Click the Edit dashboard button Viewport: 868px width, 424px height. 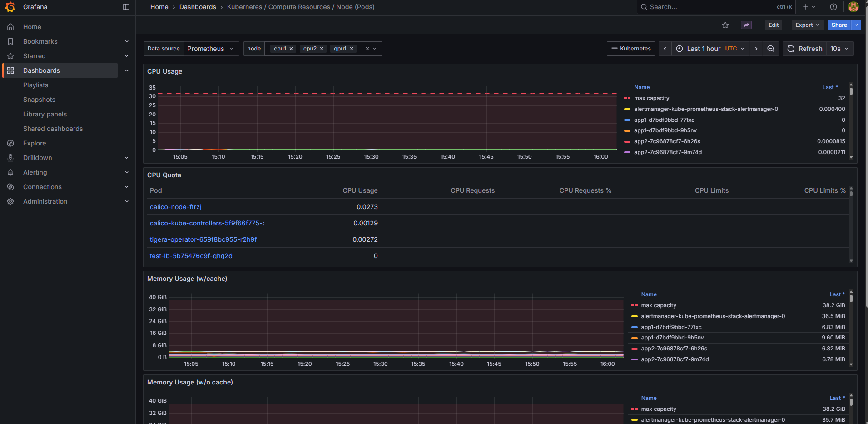point(774,25)
